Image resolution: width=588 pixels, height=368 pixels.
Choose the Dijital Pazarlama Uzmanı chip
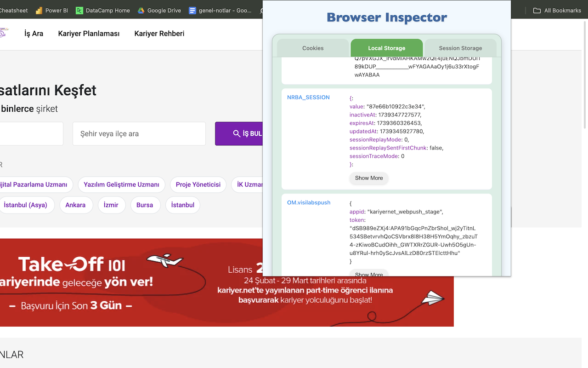tap(36, 184)
